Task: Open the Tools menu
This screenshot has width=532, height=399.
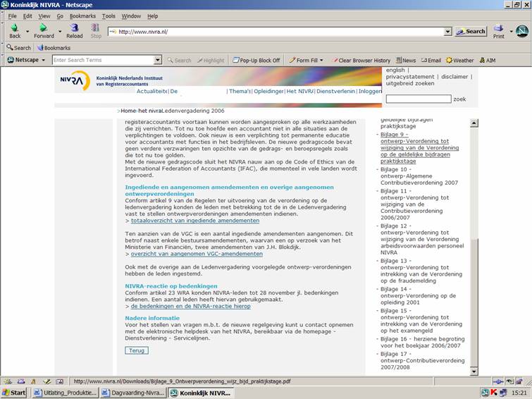Action: click(109, 16)
